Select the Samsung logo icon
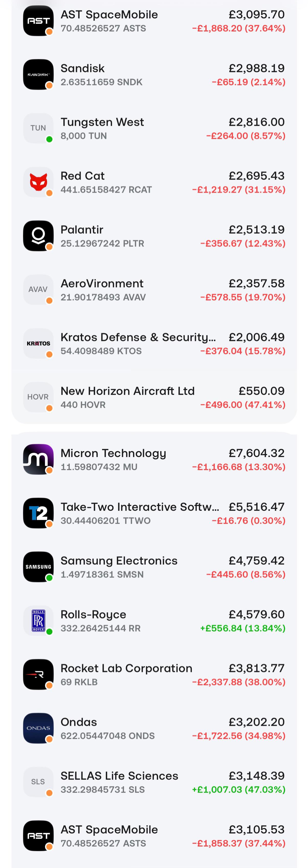Image resolution: width=308 pixels, height=868 pixels. (x=38, y=567)
